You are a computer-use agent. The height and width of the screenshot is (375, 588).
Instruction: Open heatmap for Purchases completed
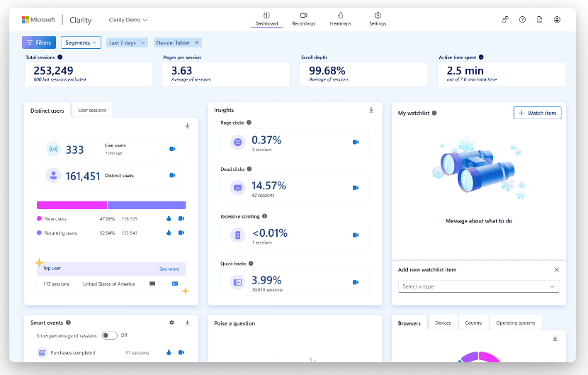click(169, 352)
